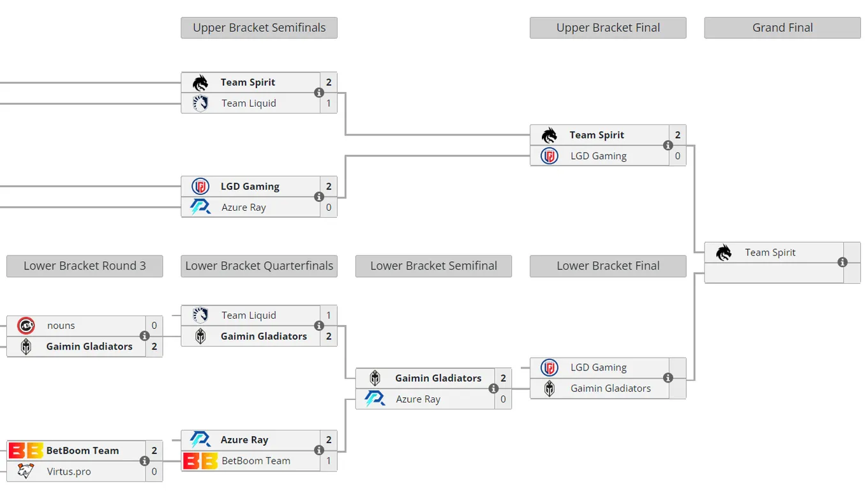Click info icon for Azure Ray vs BetBoom quarterfinal
868x504 pixels.
(319, 450)
